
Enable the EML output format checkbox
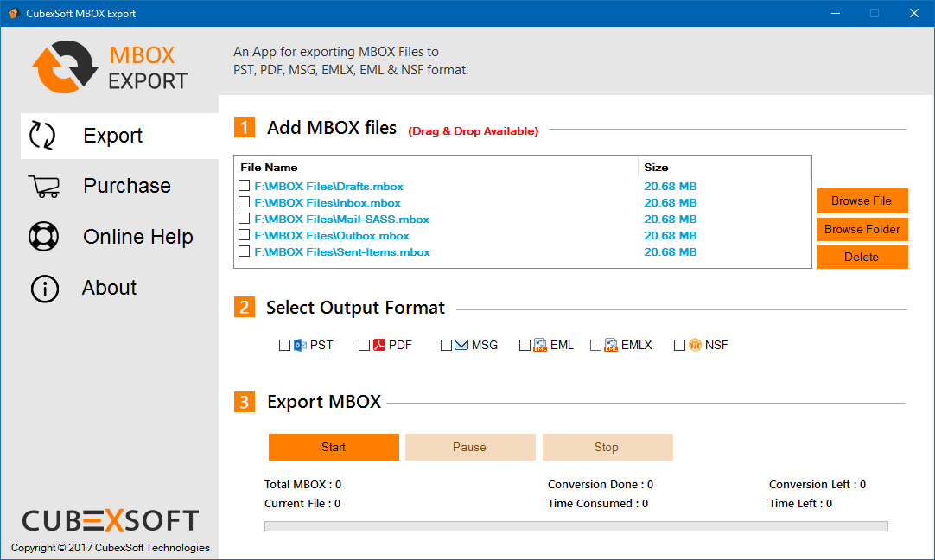point(525,346)
